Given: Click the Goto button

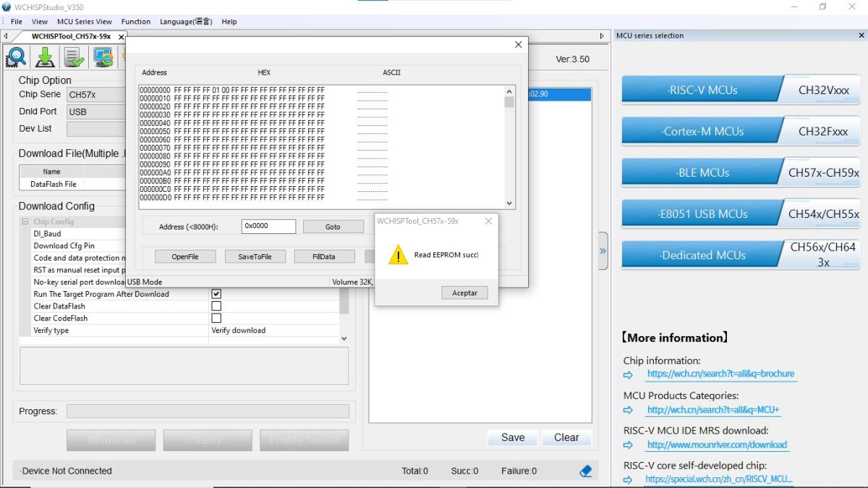Looking at the screenshot, I should coord(333,227).
